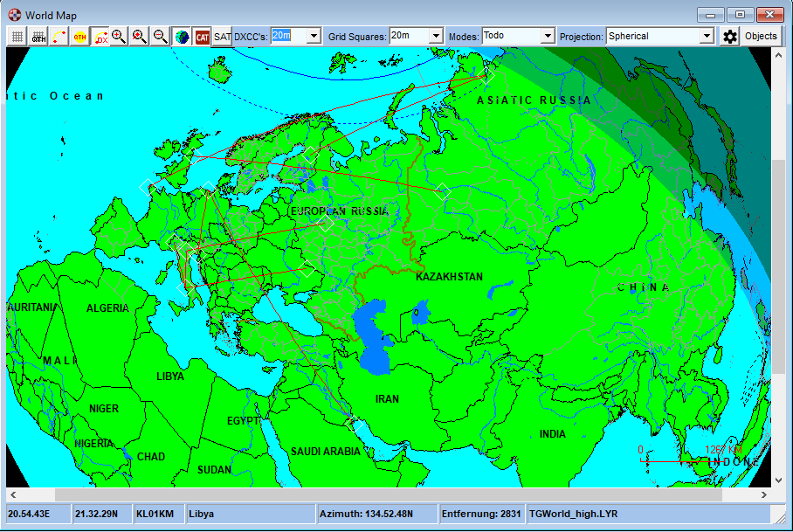The width and height of the screenshot is (793, 532).
Task: Zoom in with the plus magnifier icon
Action: [x=117, y=36]
